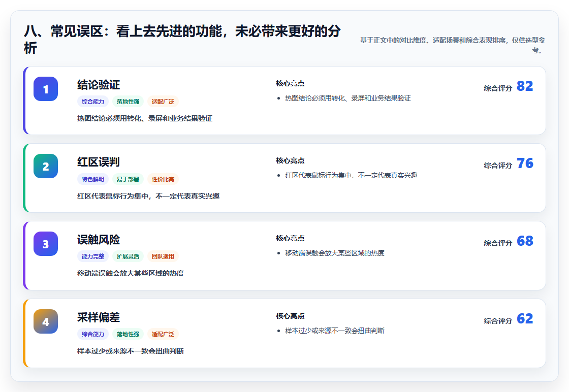Click the 适配广泛 tag under 采样偏差
The width and height of the screenshot is (569, 392).
[x=163, y=334]
